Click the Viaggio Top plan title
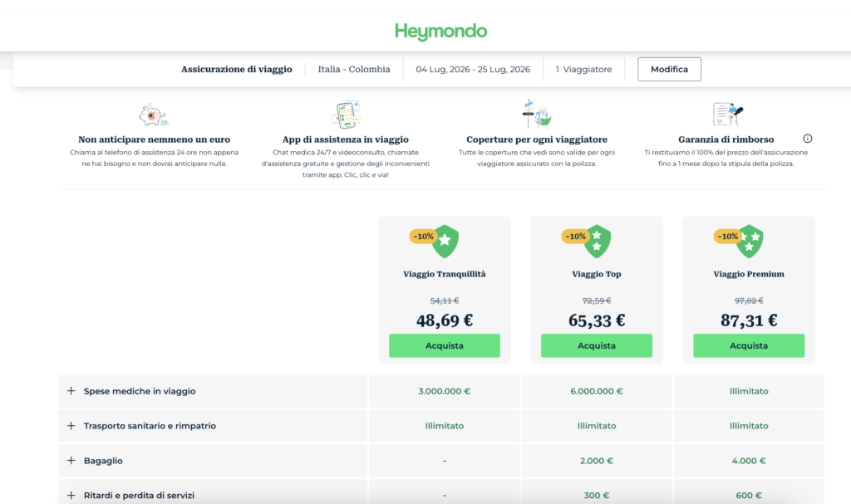Image resolution: width=851 pixels, height=504 pixels. coord(597,274)
